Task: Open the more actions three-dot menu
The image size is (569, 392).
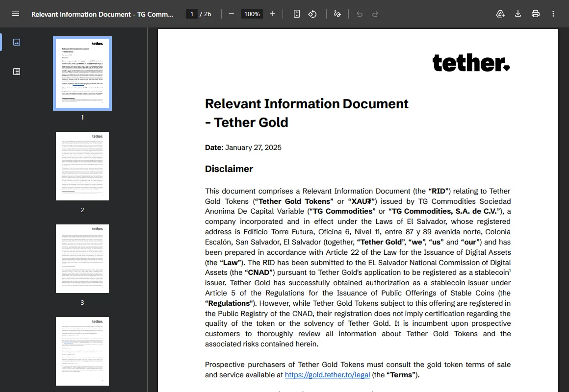Action: tap(553, 14)
